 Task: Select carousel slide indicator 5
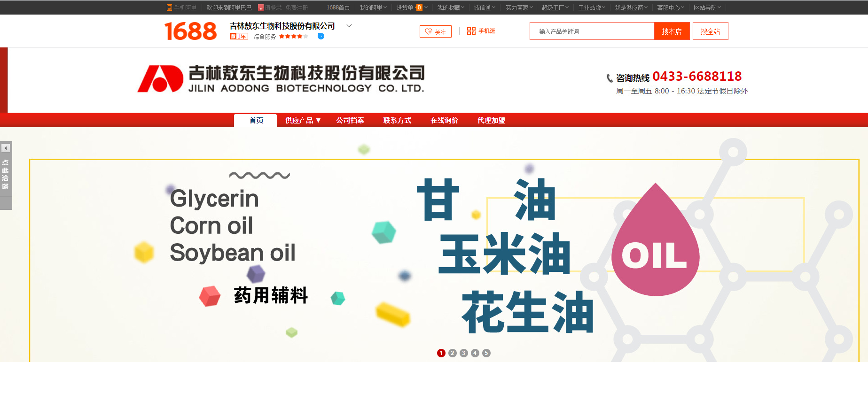click(486, 353)
